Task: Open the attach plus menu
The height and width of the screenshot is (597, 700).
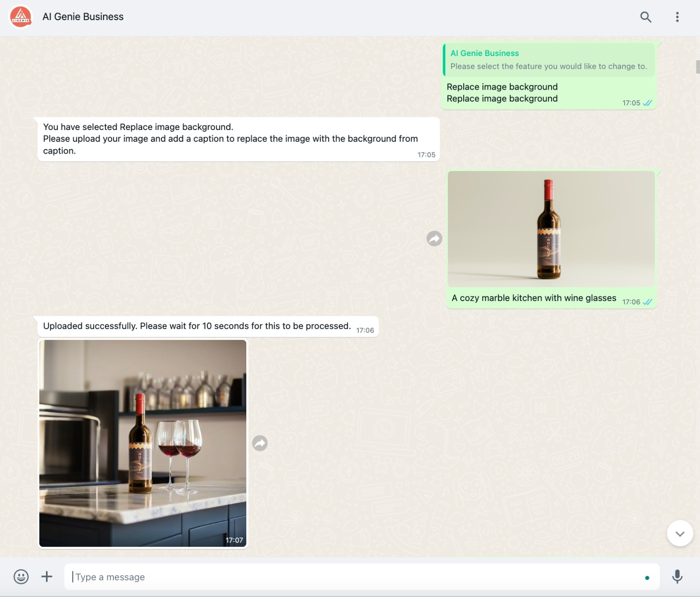Action: coord(47,577)
